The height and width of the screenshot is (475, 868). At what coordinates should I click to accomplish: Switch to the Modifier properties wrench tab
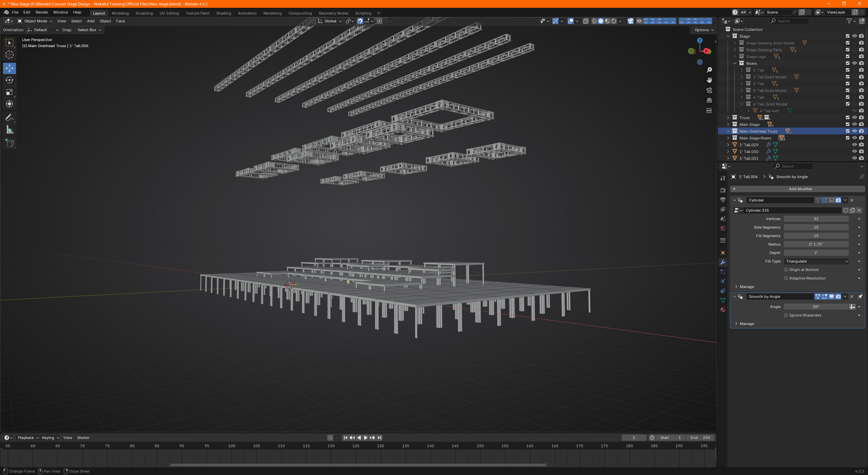tap(723, 262)
